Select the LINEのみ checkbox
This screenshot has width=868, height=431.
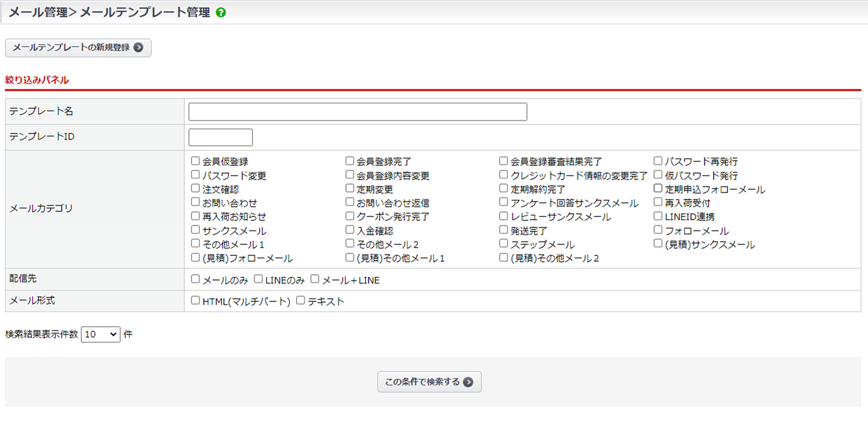click(258, 279)
